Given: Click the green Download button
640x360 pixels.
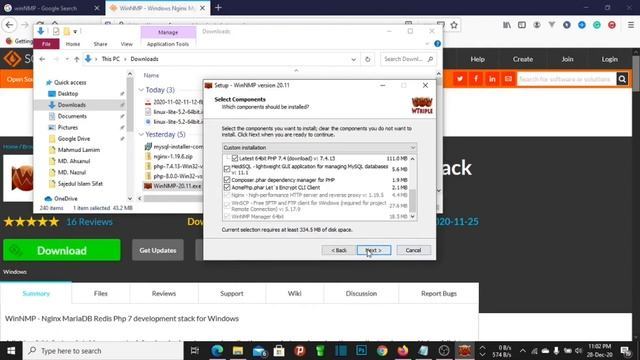Looking at the screenshot, I should coord(62,250).
